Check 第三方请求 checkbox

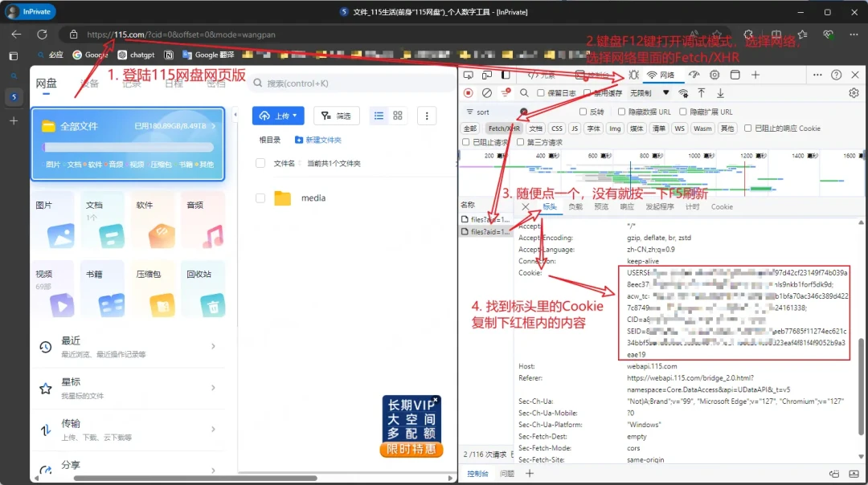point(520,142)
